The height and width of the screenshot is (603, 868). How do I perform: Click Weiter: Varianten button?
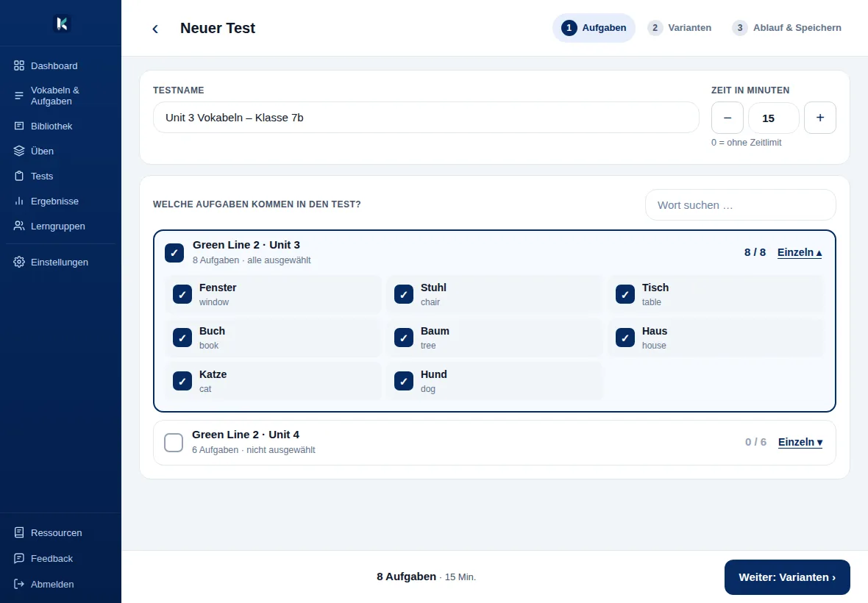pos(786,577)
